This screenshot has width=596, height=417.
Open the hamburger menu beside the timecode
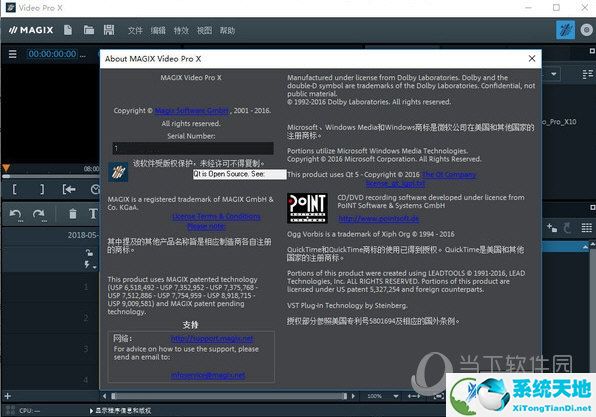click(13, 54)
